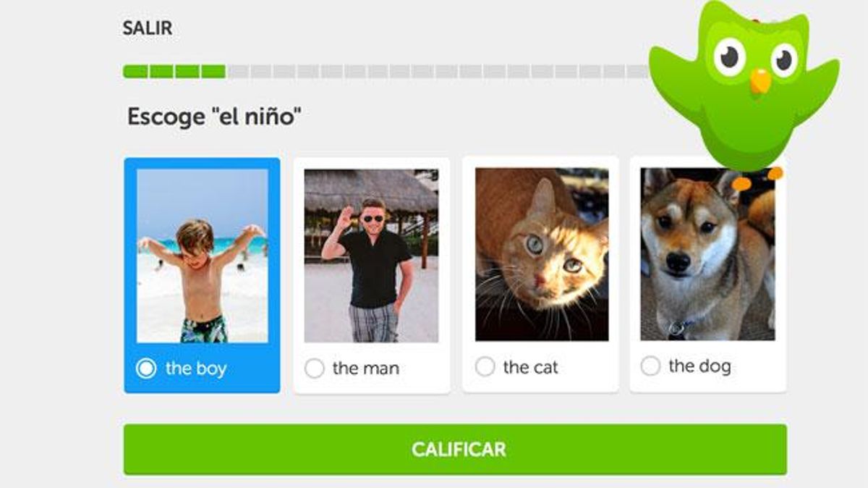Click the green filled progress bar segment
The height and width of the screenshot is (488, 868).
tap(174, 72)
